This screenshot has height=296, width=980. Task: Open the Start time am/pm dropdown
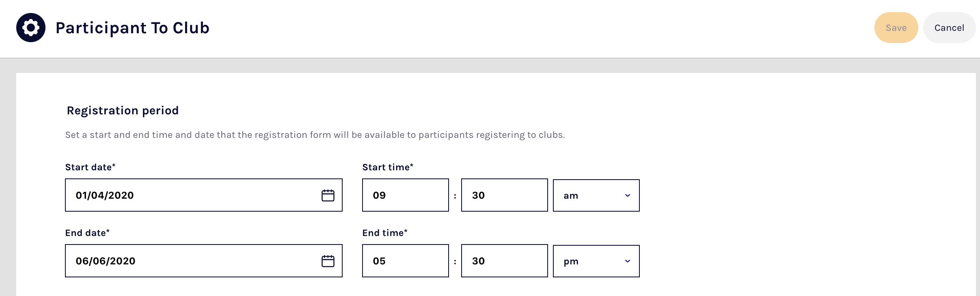(596, 195)
